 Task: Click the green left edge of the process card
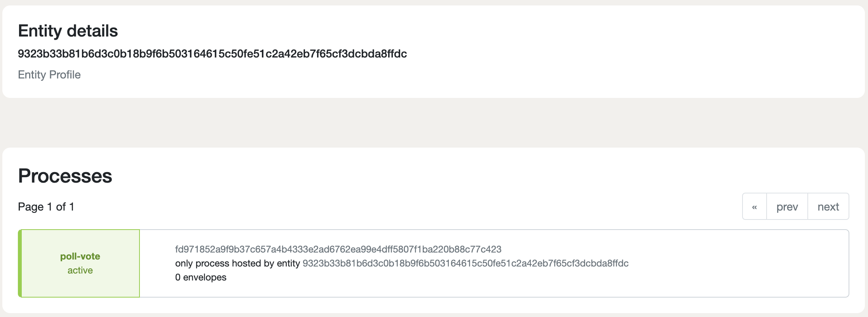click(x=20, y=263)
